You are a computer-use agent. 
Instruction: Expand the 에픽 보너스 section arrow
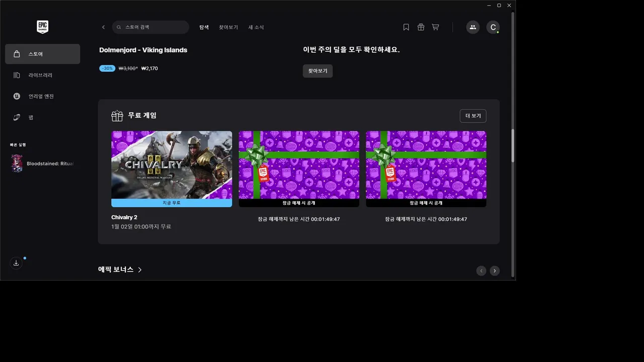click(140, 269)
